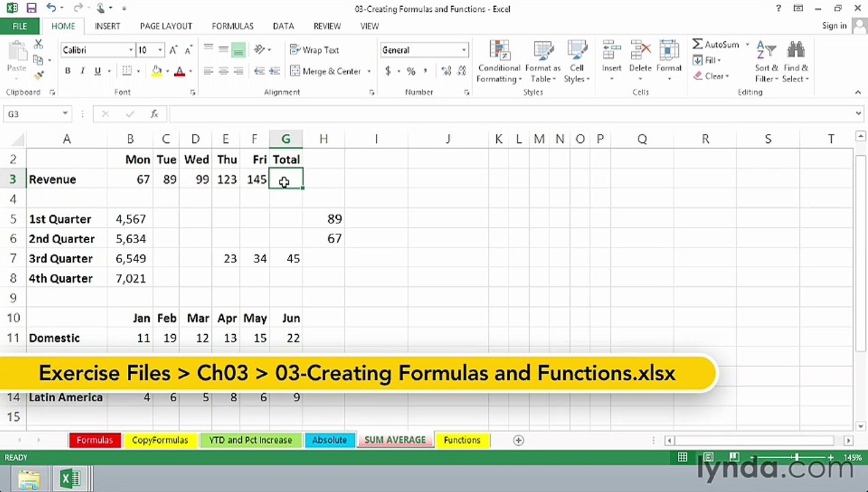
Task: Toggle Bold formatting
Action: [x=67, y=71]
